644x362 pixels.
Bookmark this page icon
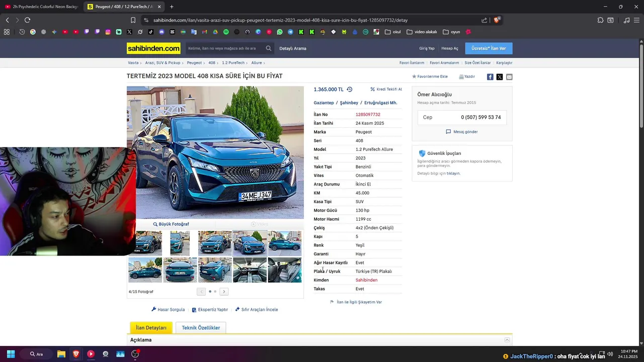[x=133, y=20]
